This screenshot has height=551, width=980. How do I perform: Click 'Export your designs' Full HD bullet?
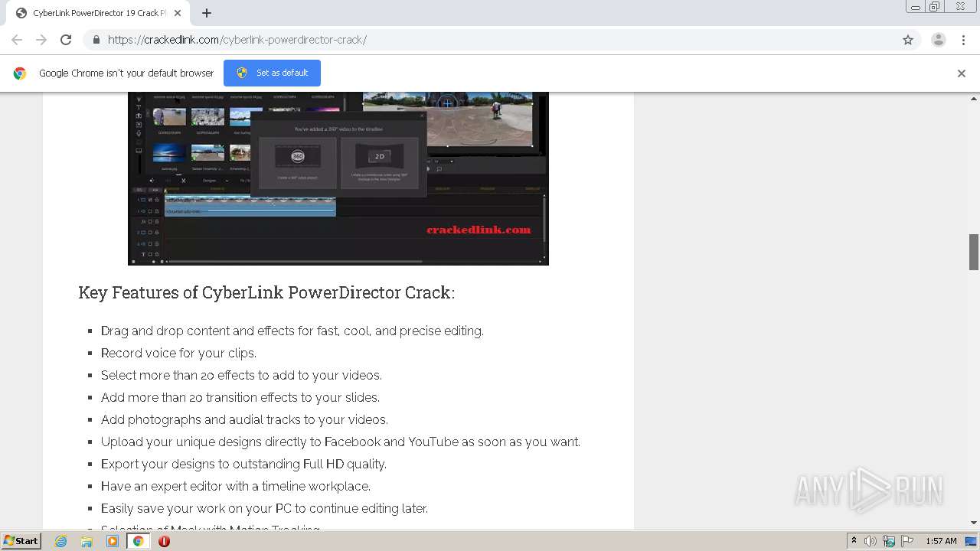point(243,464)
